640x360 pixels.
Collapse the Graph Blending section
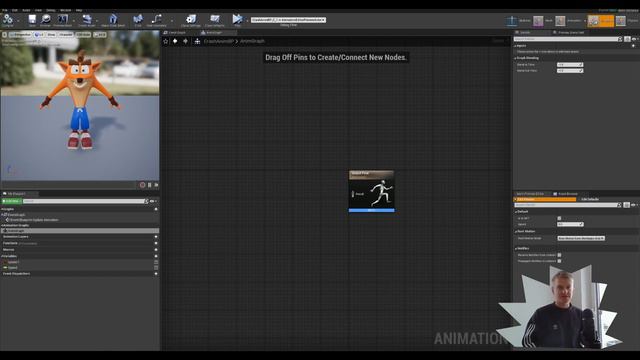tap(516, 58)
